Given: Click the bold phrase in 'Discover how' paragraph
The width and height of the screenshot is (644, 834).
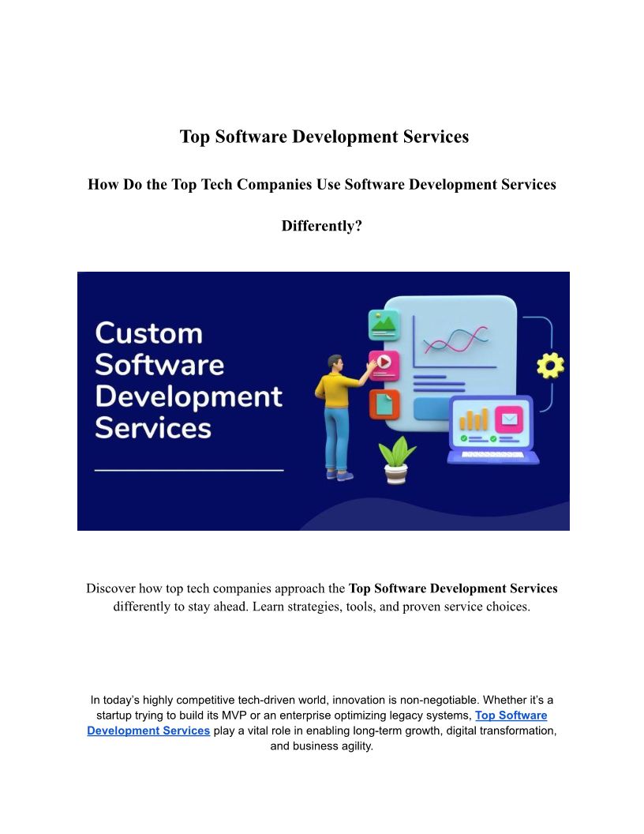Looking at the screenshot, I should click(x=453, y=588).
